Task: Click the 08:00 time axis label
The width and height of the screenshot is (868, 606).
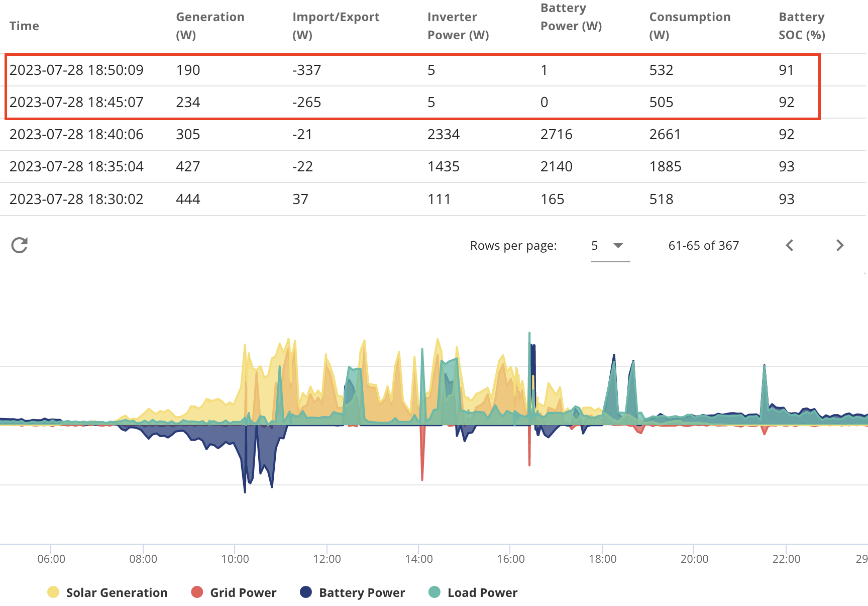Action: click(143, 559)
